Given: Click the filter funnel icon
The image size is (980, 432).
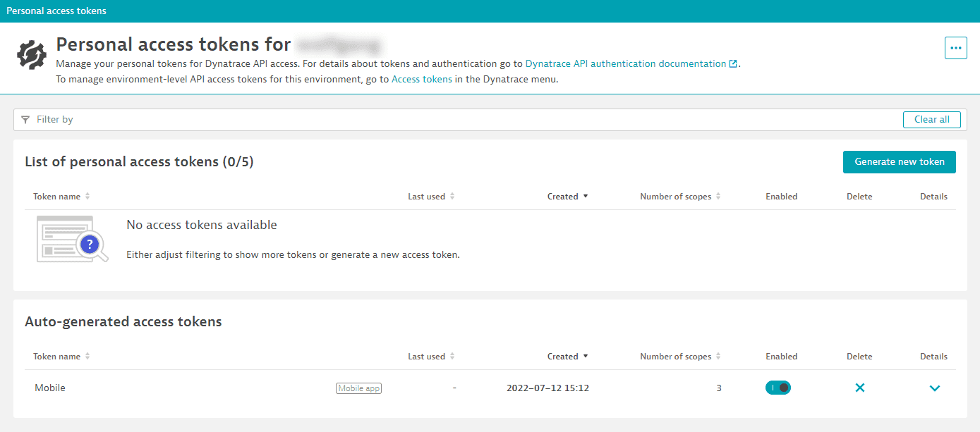Looking at the screenshot, I should click(x=25, y=120).
